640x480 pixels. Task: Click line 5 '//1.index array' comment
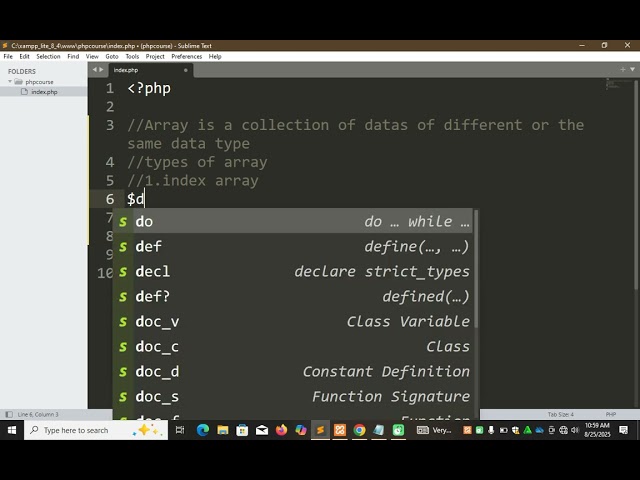click(x=193, y=180)
